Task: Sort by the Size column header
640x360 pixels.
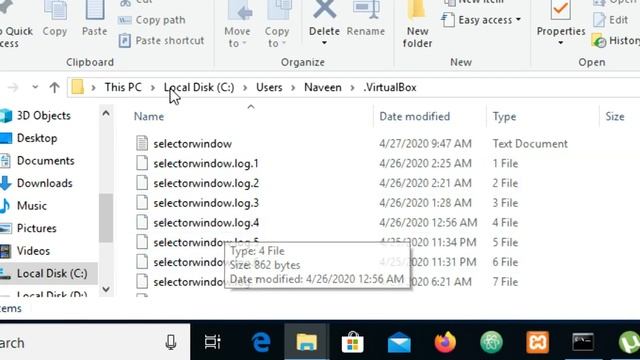Action: [615, 117]
